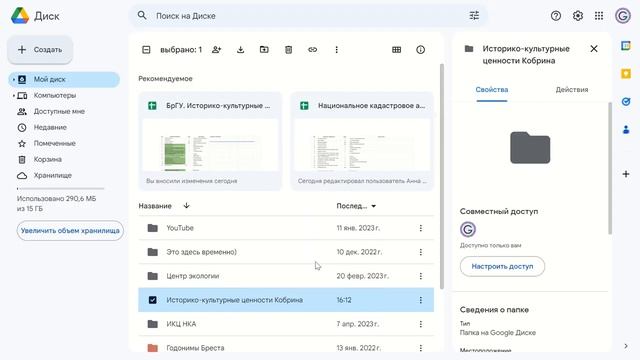Click the Share (add person) toolbar icon
The height and width of the screenshot is (360, 640).
[217, 50]
